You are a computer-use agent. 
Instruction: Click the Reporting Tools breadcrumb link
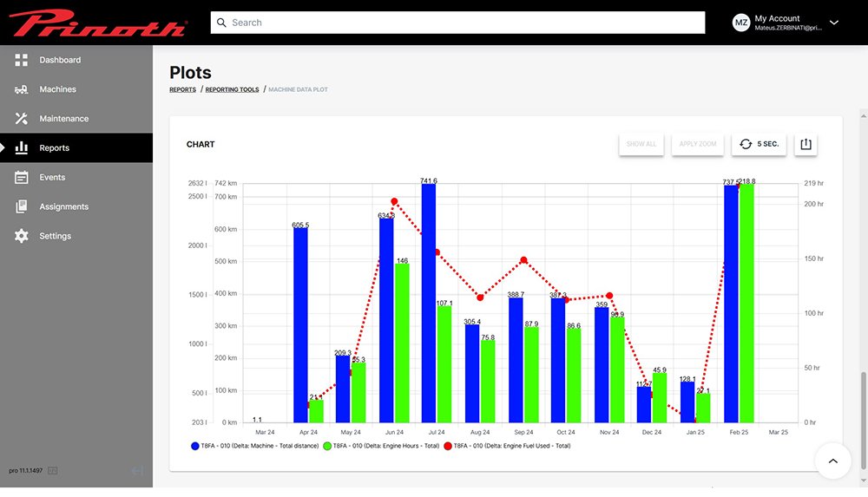[232, 89]
